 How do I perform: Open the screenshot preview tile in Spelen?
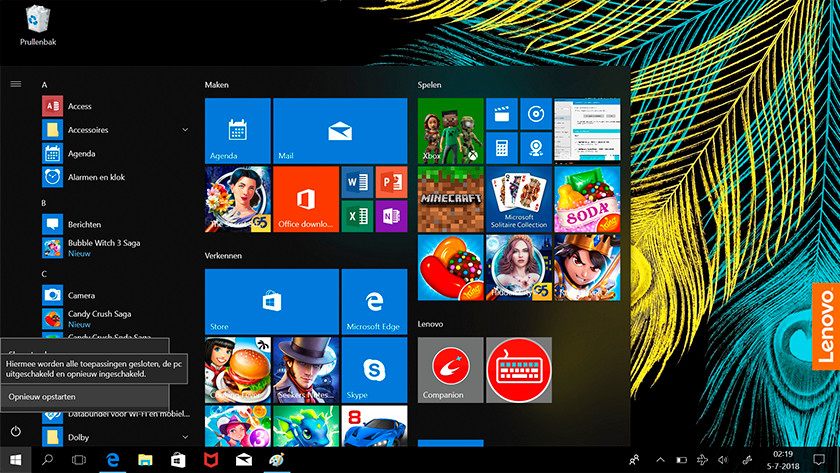point(587,131)
